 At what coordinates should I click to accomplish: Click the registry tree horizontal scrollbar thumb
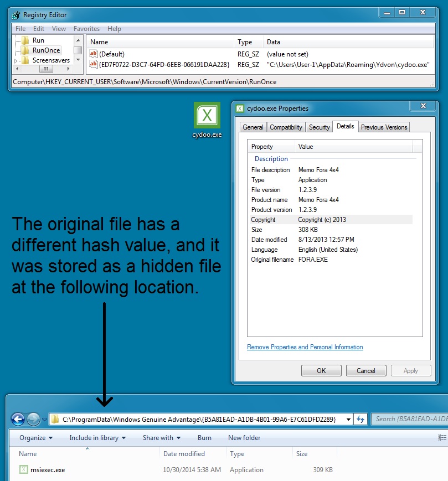coord(46,69)
